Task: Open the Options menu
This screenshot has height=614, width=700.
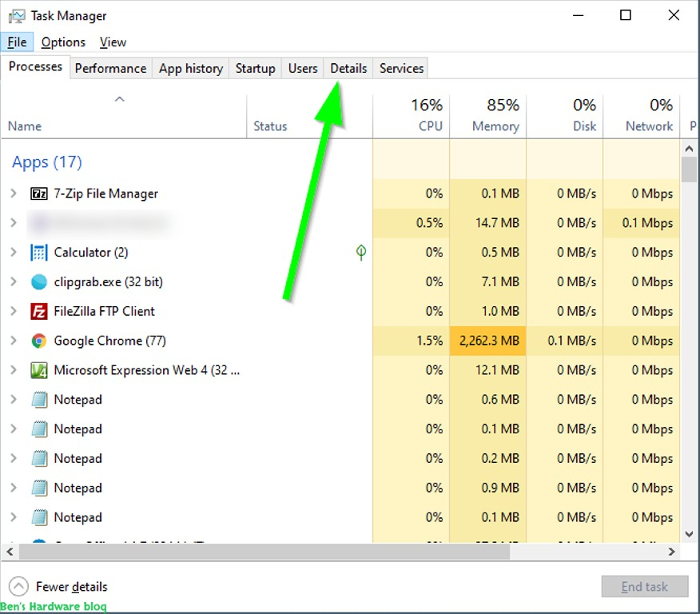Action: coord(63,42)
